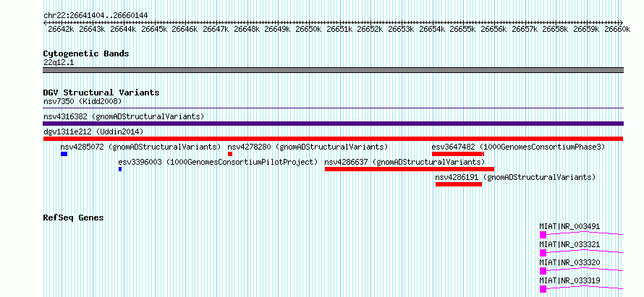The height and width of the screenshot is (297, 644).
Task: Click the ruler's left arrow end
Action: pyautogui.click(x=45, y=22)
